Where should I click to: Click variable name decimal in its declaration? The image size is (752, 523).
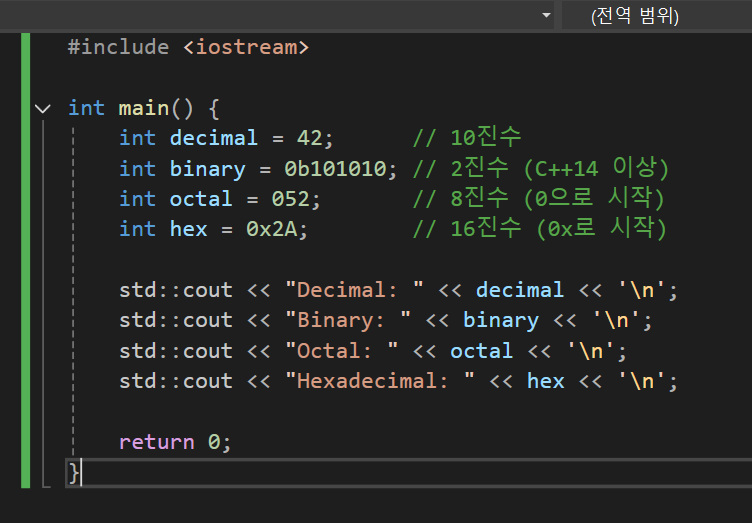[x=214, y=138]
